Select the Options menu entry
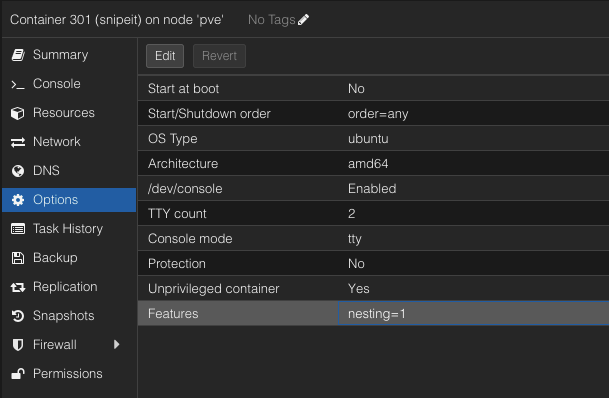This screenshot has width=609, height=398. pyautogui.click(x=69, y=200)
